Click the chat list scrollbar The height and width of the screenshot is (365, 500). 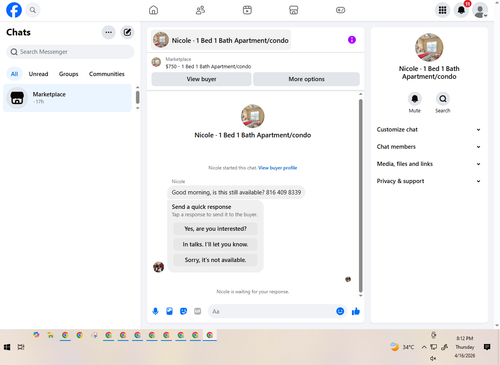(137, 97)
